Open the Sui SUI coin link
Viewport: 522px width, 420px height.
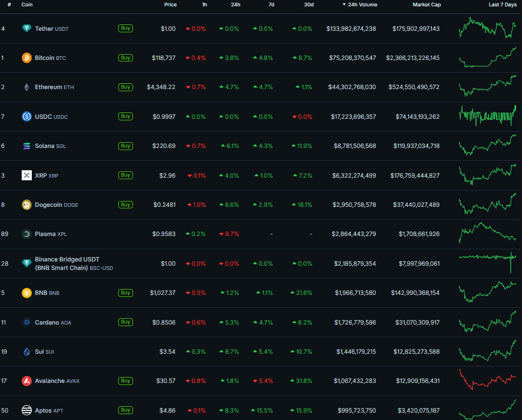tap(45, 352)
